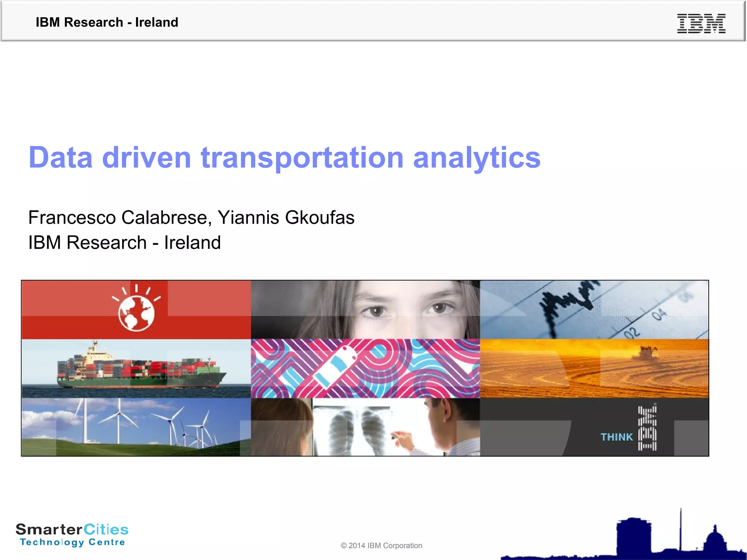Click the author name Yiannis Gkoufas
Image resolution: width=747 pixels, height=560 pixels.
(286, 218)
